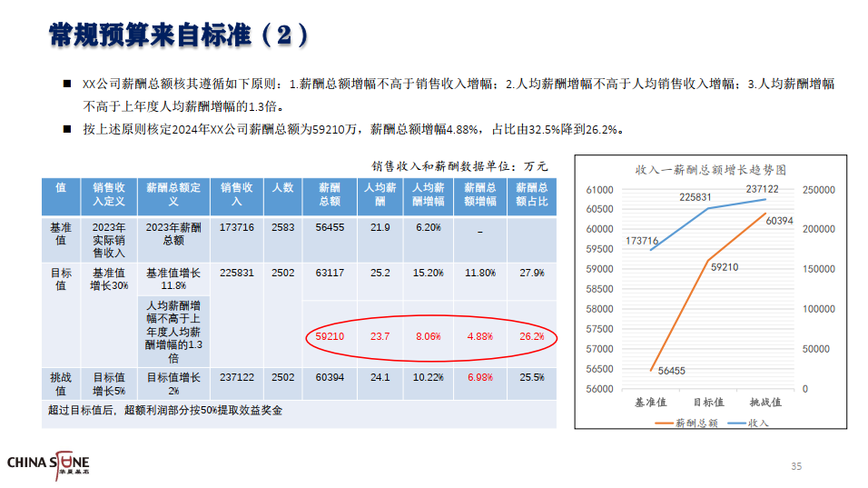Click the orange 薪酬总额 legend entry
This screenshot has width=868, height=488.
686,423
